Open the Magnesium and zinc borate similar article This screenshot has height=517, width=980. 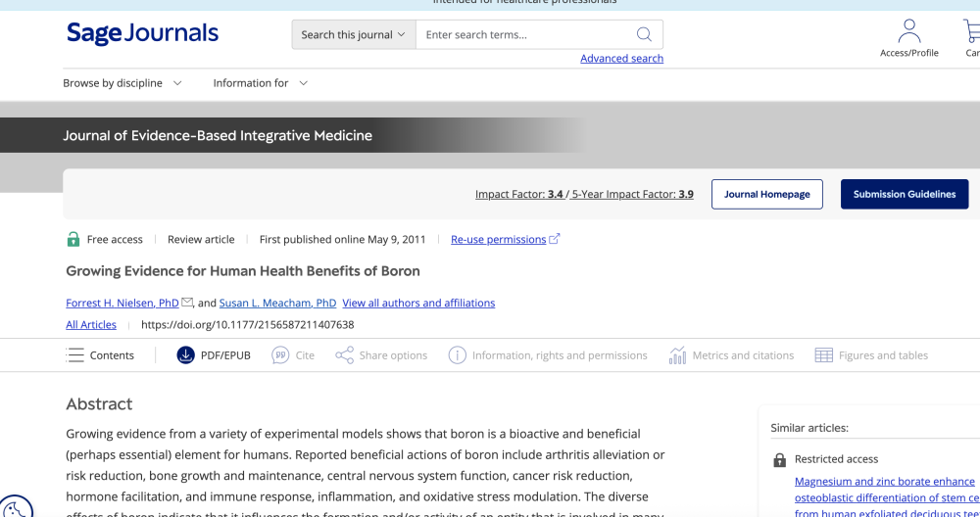point(888,497)
